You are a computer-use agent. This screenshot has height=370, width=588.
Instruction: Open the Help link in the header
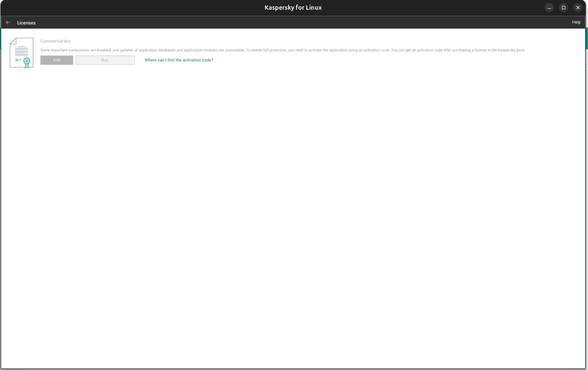576,23
